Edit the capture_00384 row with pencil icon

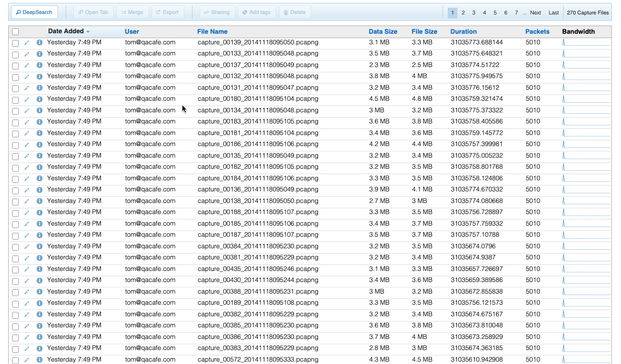pyautogui.click(x=27, y=247)
